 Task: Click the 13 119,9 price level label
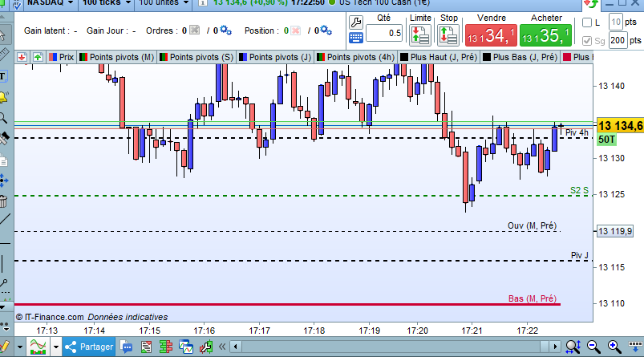coord(615,231)
